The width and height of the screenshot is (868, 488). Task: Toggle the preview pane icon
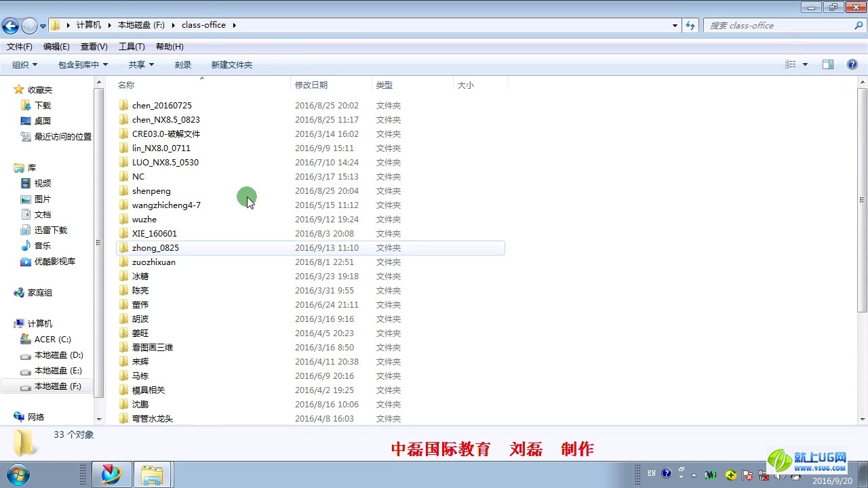point(828,64)
